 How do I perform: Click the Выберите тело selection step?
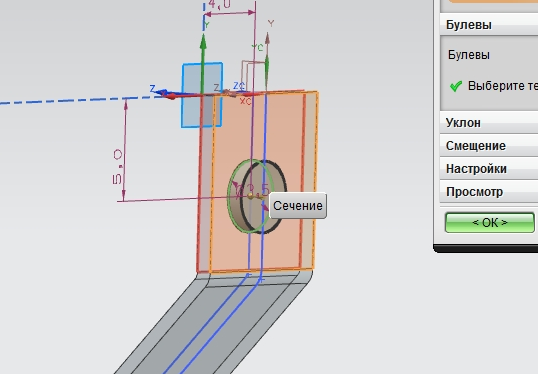[x=503, y=85]
